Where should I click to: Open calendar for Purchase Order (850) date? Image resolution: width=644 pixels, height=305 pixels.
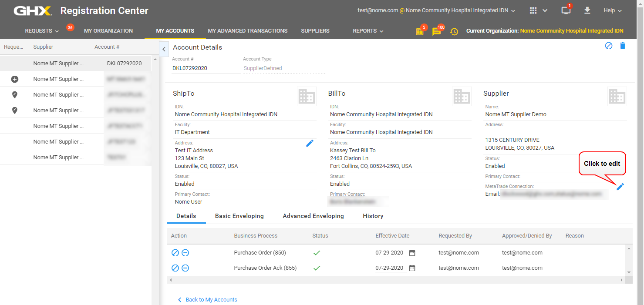click(412, 253)
